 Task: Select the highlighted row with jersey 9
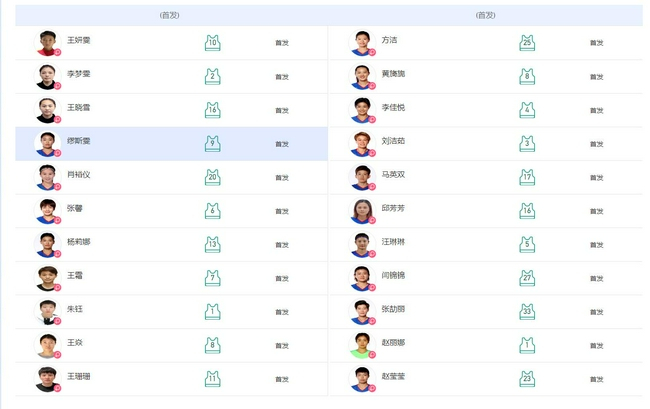coord(170,144)
